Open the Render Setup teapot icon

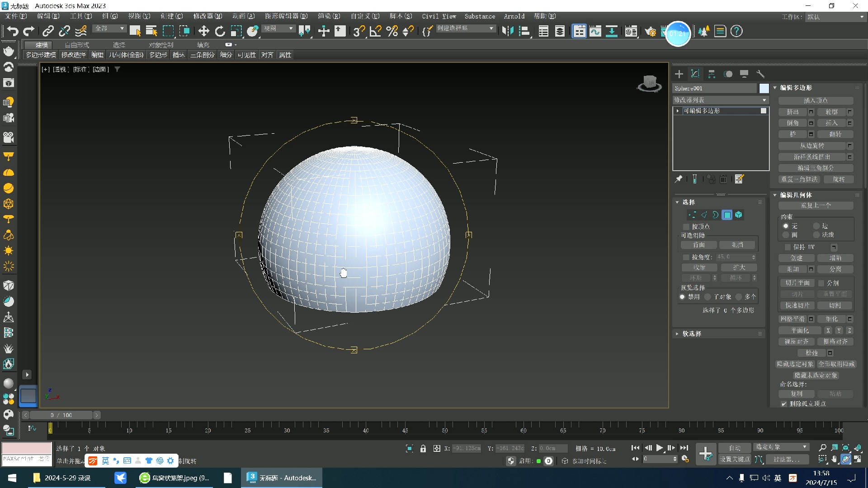(x=651, y=31)
